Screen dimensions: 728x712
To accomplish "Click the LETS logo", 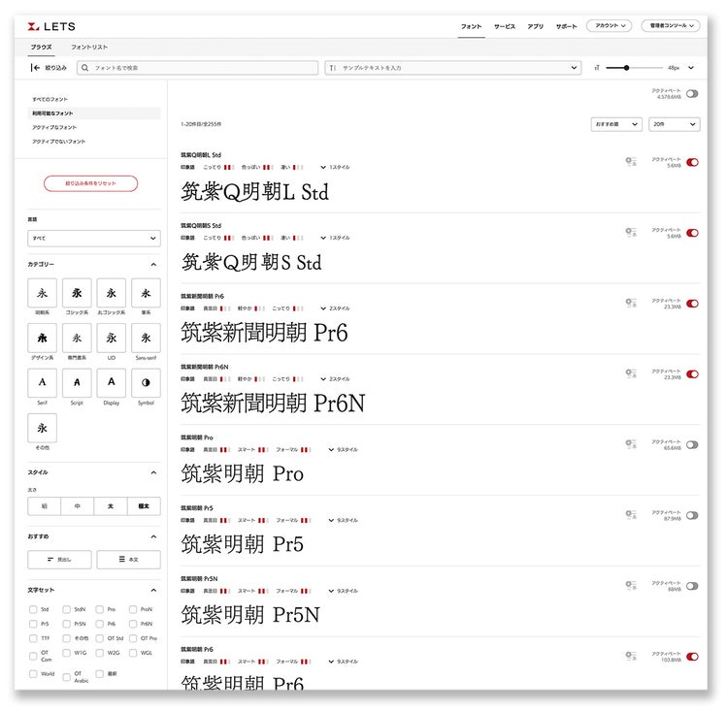I will pyautogui.click(x=51, y=26).
